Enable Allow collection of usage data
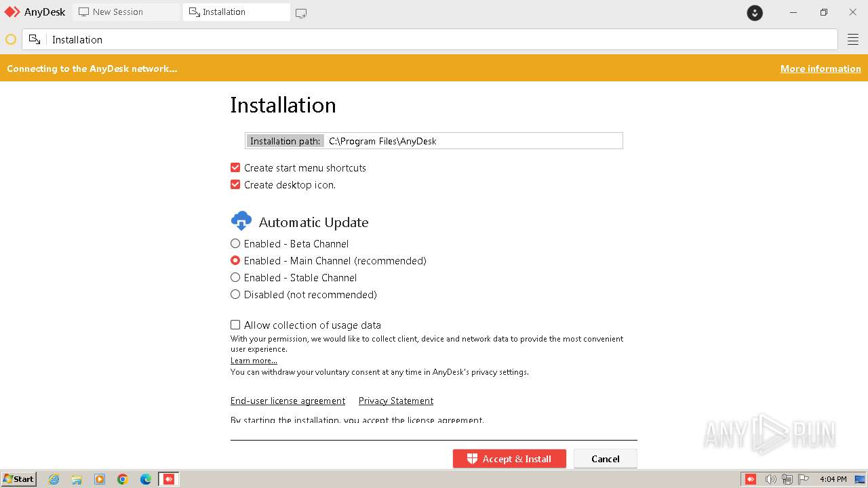This screenshot has height=488, width=868. (235, 325)
